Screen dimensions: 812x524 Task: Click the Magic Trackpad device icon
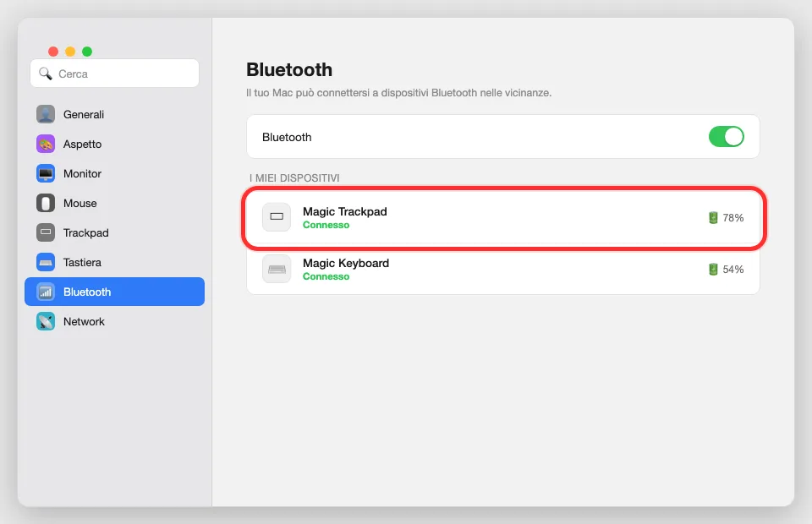click(277, 216)
